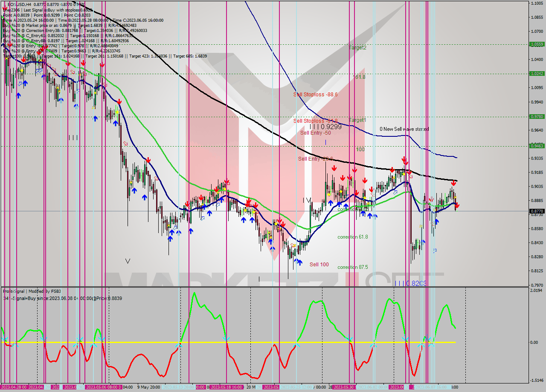Click the -1.5146 indicator scale value
Image resolution: width=546 pixels, height=392 pixels.
[536, 380]
